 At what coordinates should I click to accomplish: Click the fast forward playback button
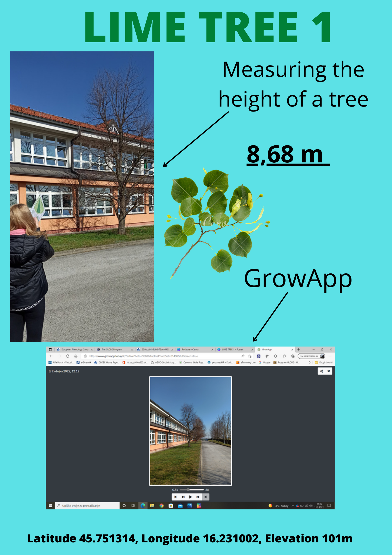coord(198,497)
